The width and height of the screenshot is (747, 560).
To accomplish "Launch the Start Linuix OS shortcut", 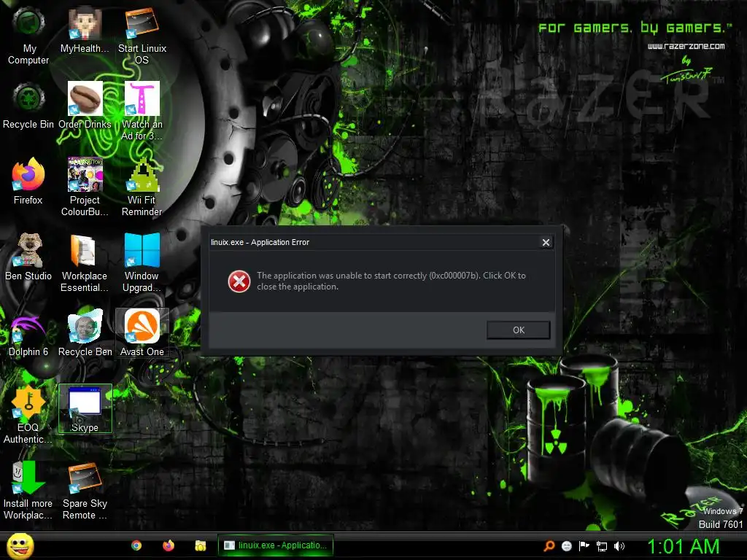I will (142, 35).
